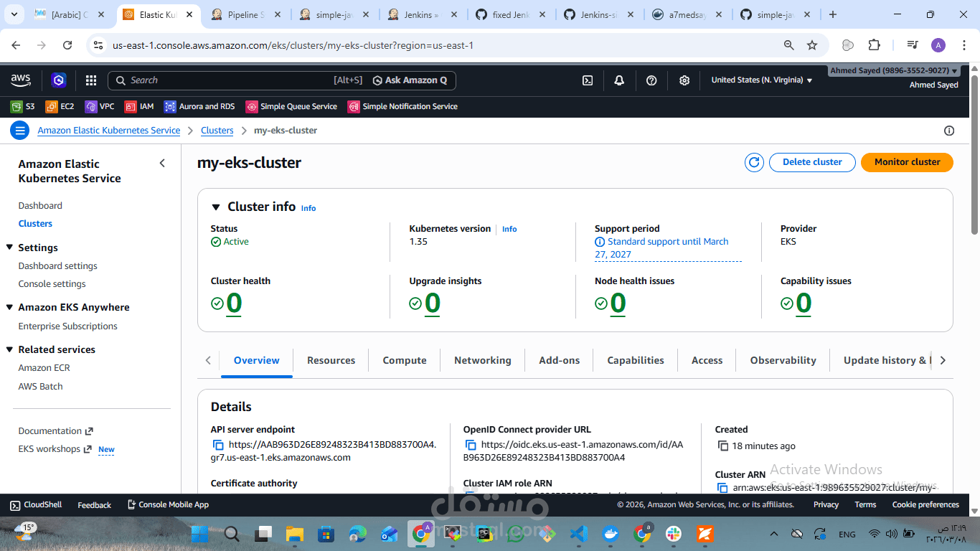Open the Chrome extensions puzzle icon
This screenshot has height=551, width=980.
tap(874, 45)
